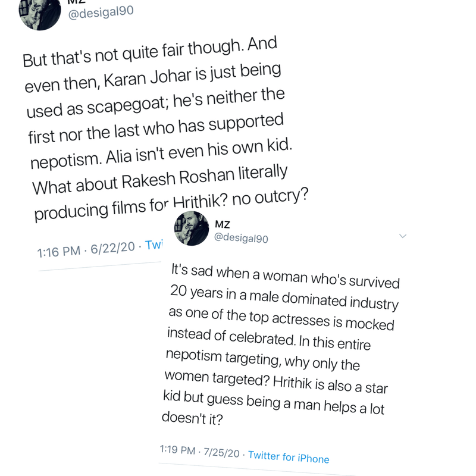Open the 'Twitter for iPhone' source link
The height and width of the screenshot is (476, 476).
click(289, 457)
